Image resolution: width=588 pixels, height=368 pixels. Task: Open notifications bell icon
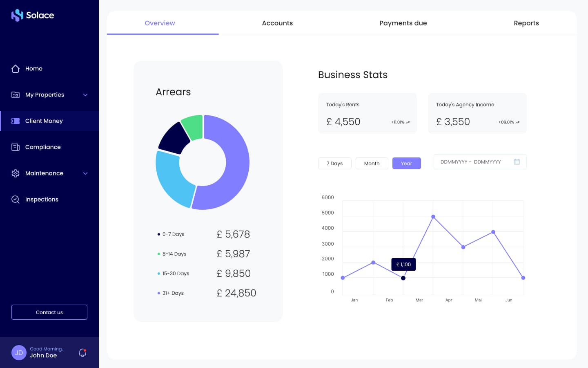coord(82,352)
